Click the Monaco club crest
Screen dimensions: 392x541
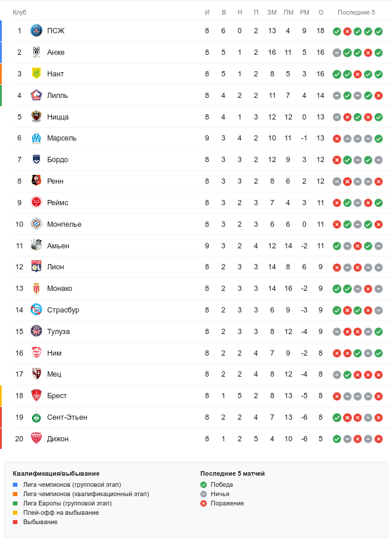pos(37,289)
